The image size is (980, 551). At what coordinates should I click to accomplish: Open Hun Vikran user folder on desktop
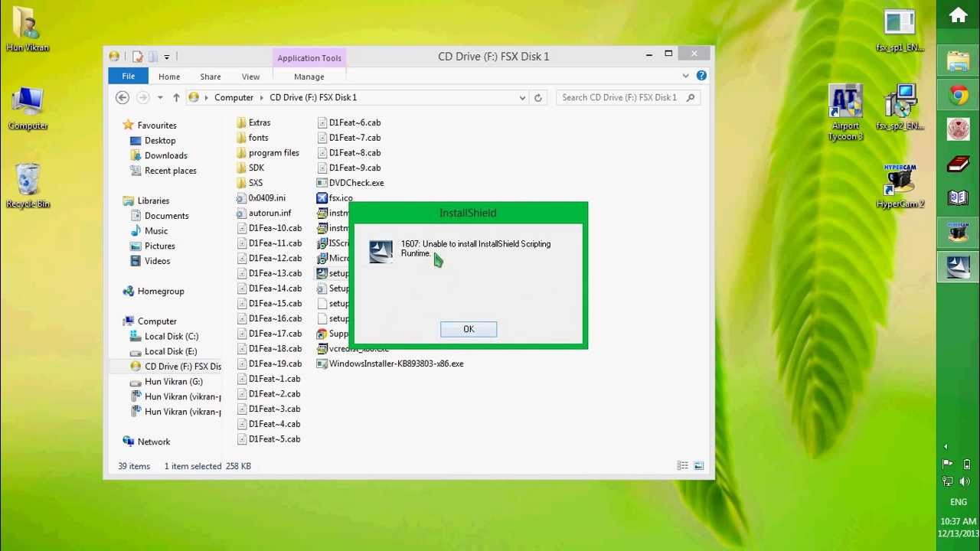click(28, 31)
